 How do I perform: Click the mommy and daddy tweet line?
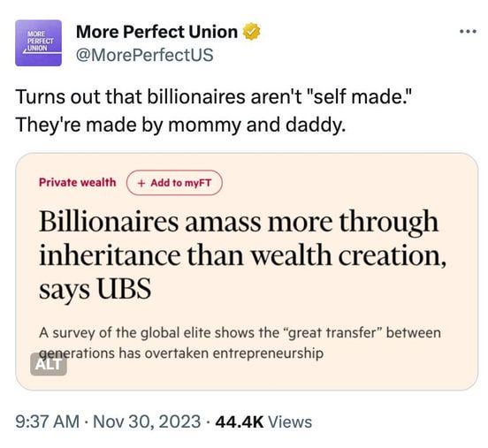[180, 125]
